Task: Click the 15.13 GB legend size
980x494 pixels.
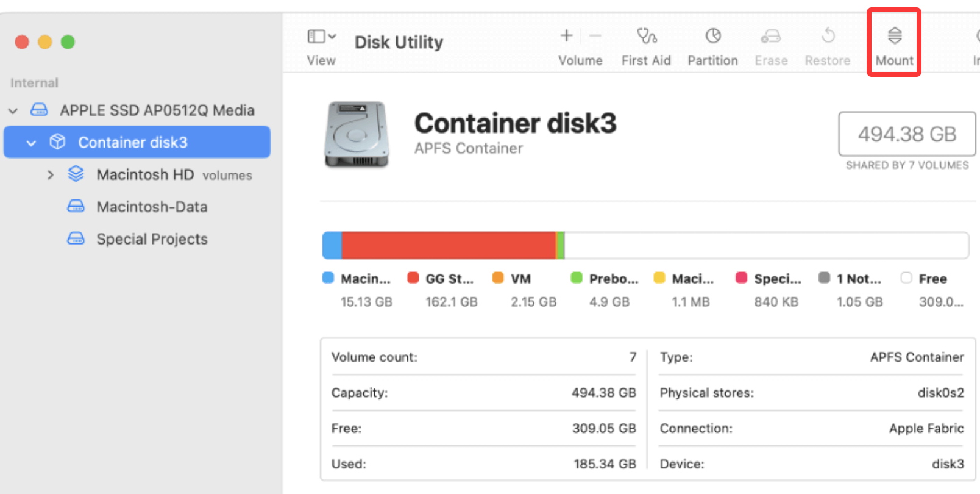Action: tap(366, 302)
